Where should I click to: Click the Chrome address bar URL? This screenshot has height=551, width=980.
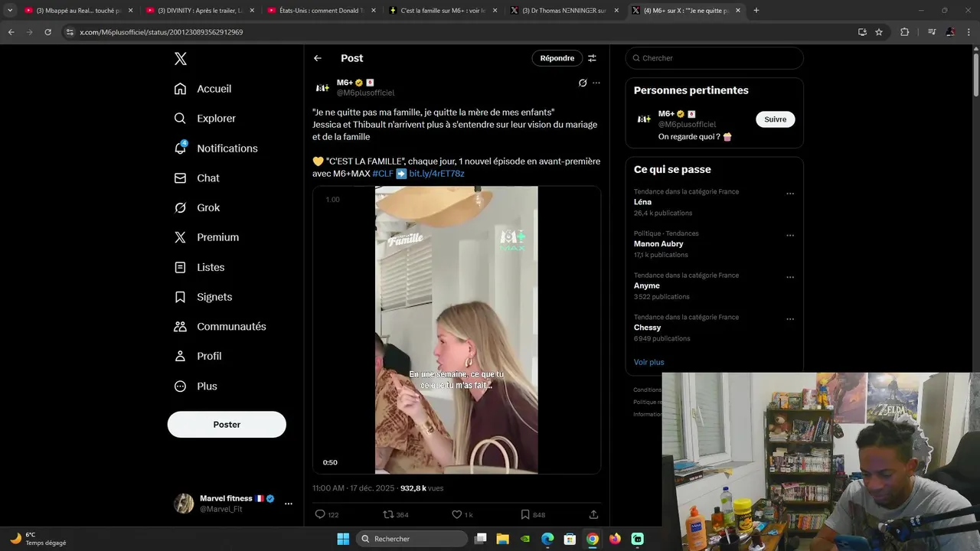click(162, 32)
